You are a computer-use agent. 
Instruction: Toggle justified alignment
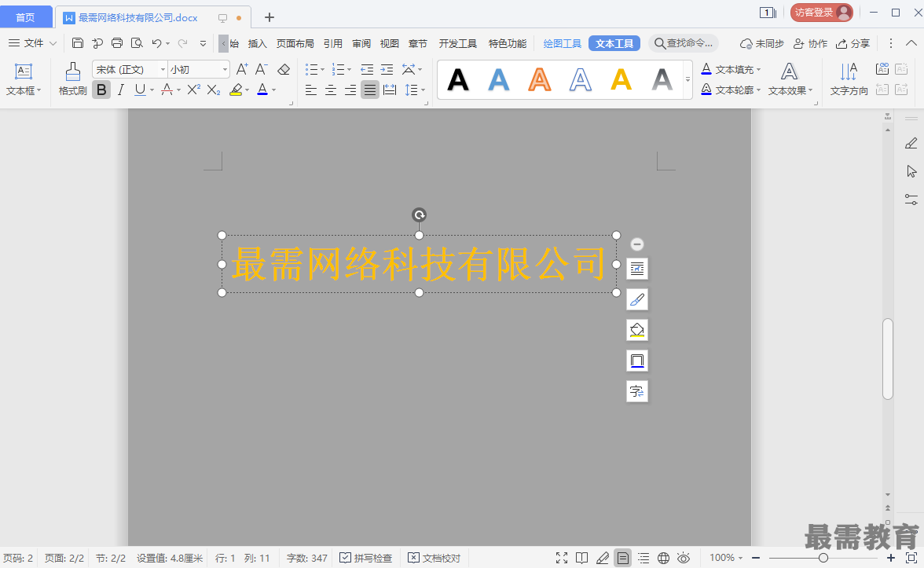pos(369,90)
